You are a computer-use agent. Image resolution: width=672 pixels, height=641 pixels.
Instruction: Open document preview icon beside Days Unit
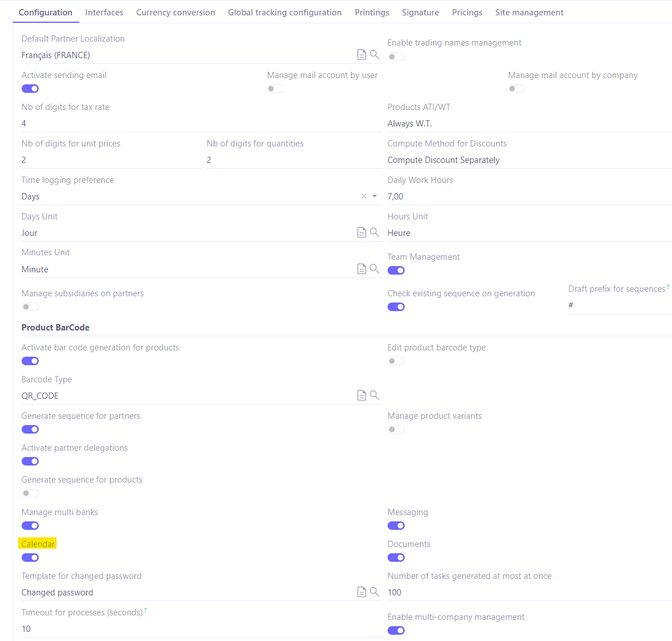click(361, 232)
